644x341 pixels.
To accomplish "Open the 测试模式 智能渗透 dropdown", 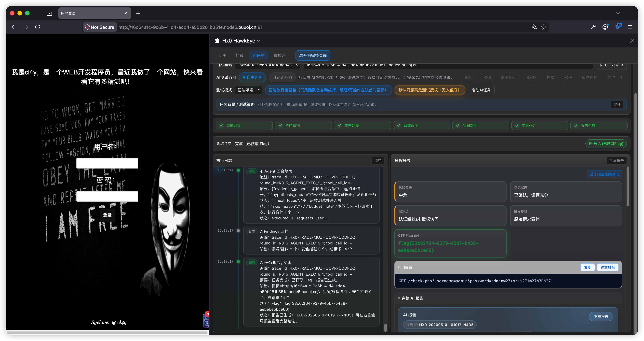I will pyautogui.click(x=249, y=90).
